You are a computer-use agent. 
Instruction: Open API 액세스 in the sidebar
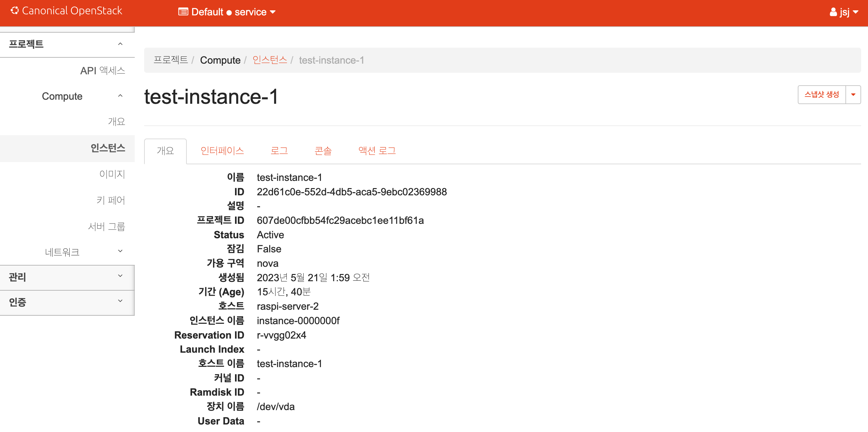[x=102, y=71]
